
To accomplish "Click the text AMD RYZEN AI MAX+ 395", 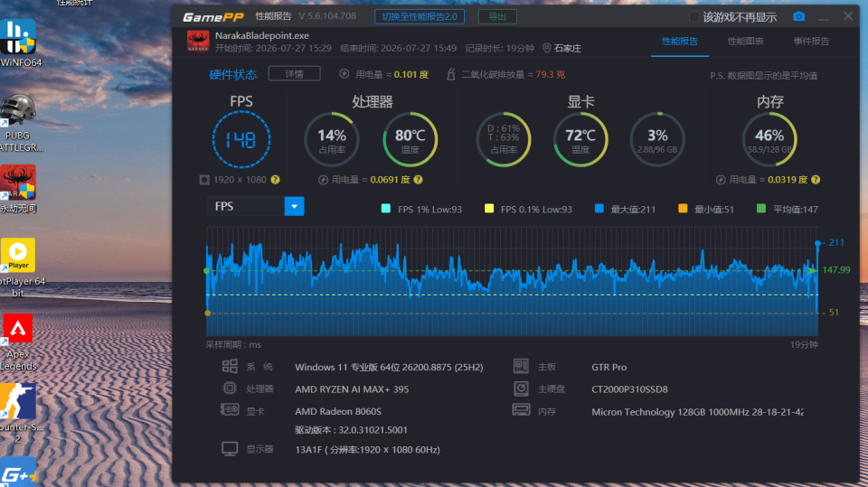I will click(352, 389).
